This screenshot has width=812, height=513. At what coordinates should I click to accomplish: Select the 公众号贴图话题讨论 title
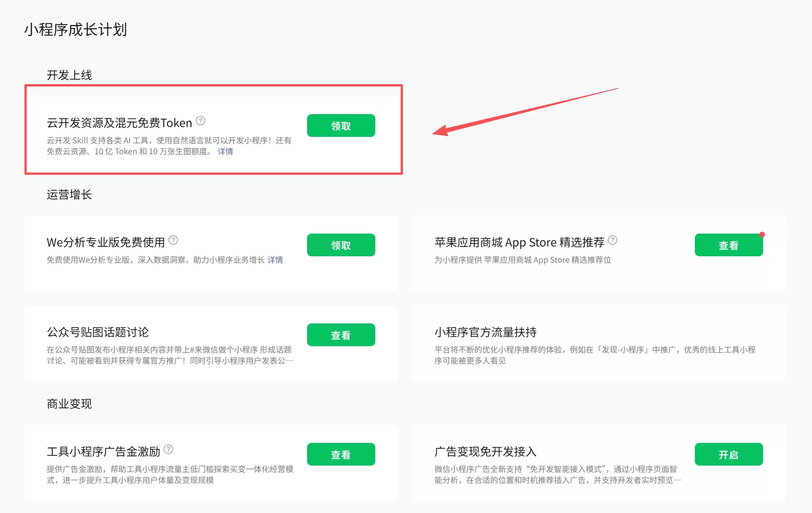pos(98,332)
